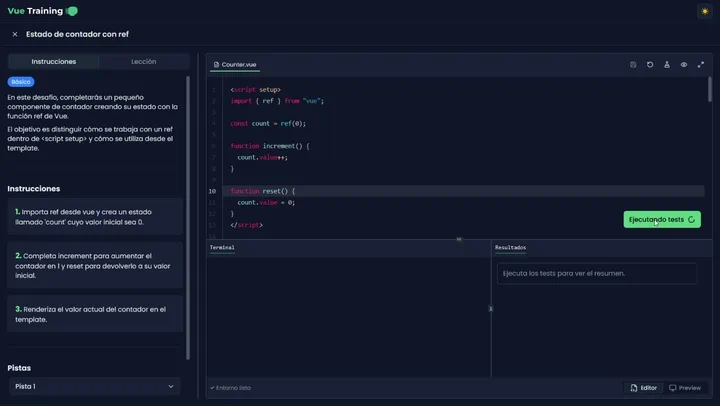720x406 pixels.
Task: Click the Counter.vue file icon tab
Action: pos(235,65)
